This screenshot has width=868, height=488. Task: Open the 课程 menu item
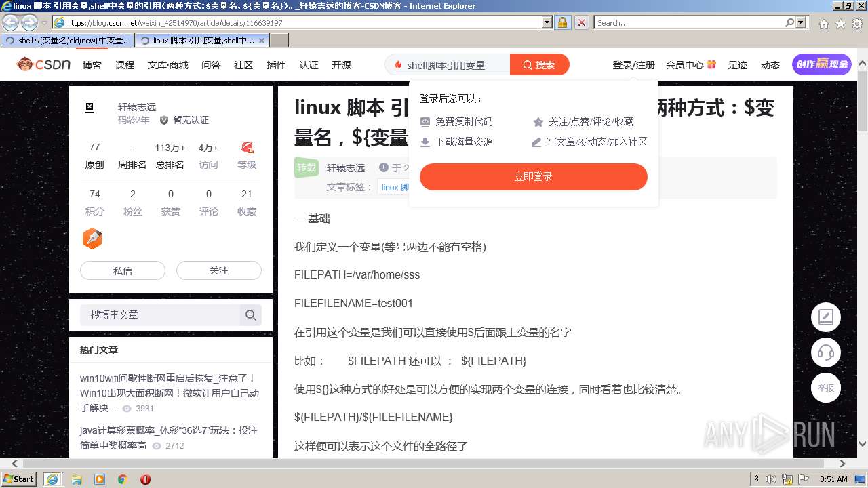tap(125, 65)
